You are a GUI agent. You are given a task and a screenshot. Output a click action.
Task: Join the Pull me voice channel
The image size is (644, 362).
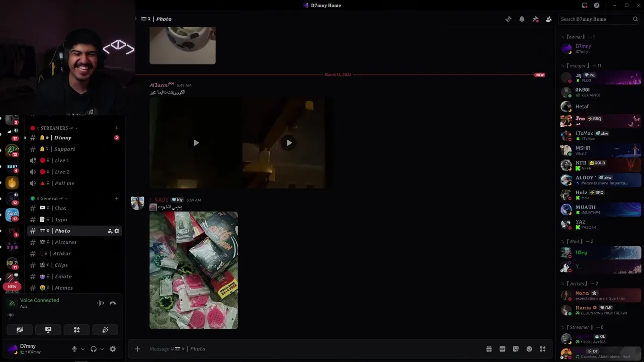click(74, 184)
